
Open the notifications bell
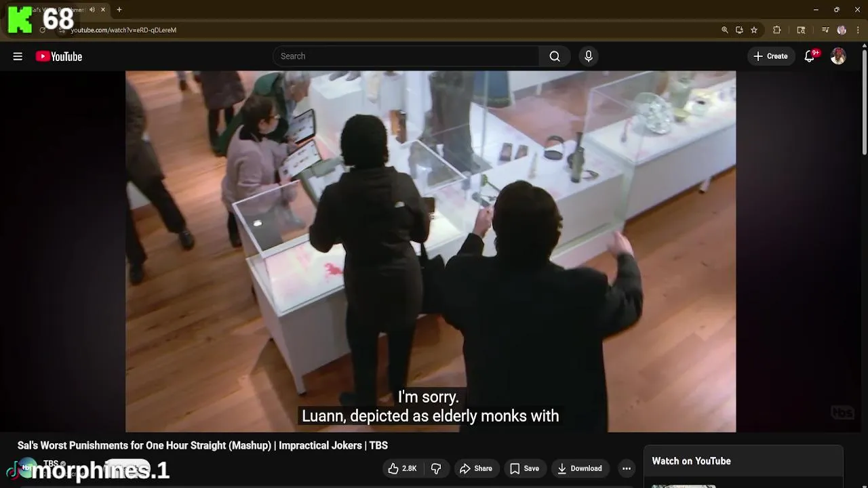pos(810,56)
